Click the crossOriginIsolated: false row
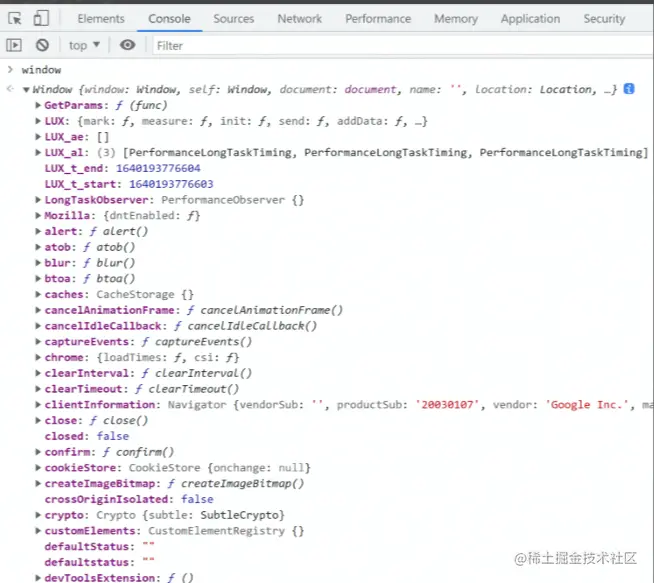 (x=129, y=499)
